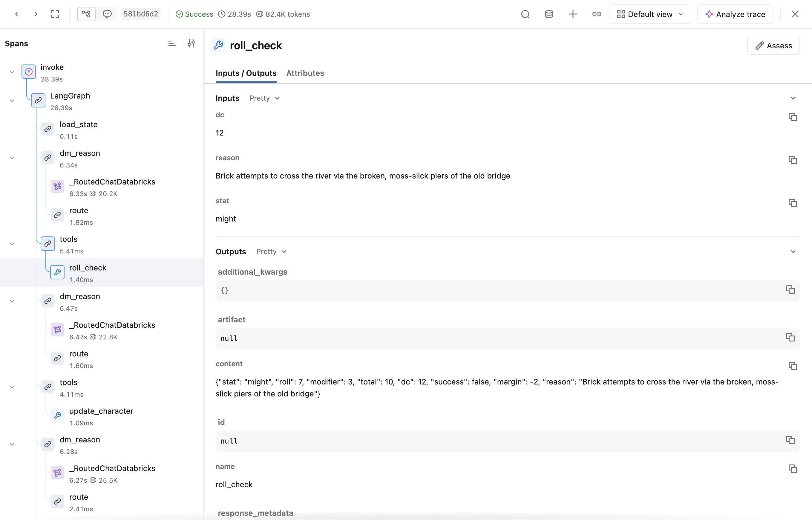Viewport: 812px width, 520px height.
Task: Copy trace link icon
Action: 597,14
